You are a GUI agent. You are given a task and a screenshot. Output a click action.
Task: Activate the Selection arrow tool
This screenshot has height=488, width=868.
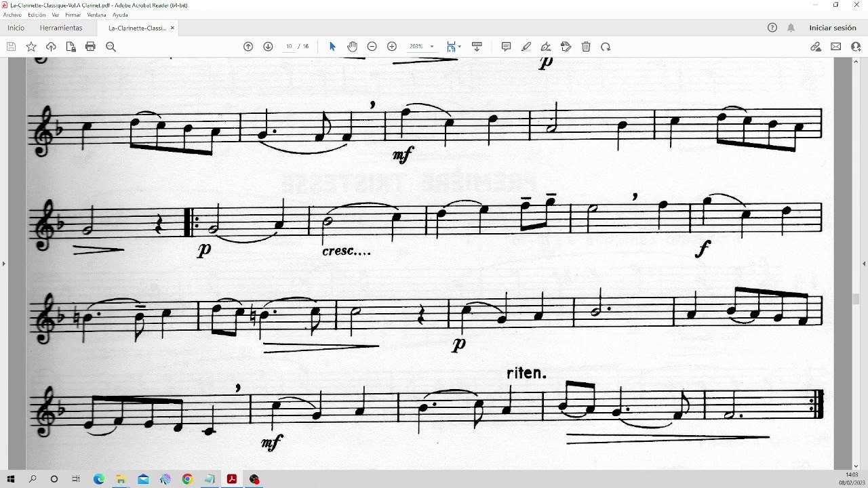tap(332, 47)
